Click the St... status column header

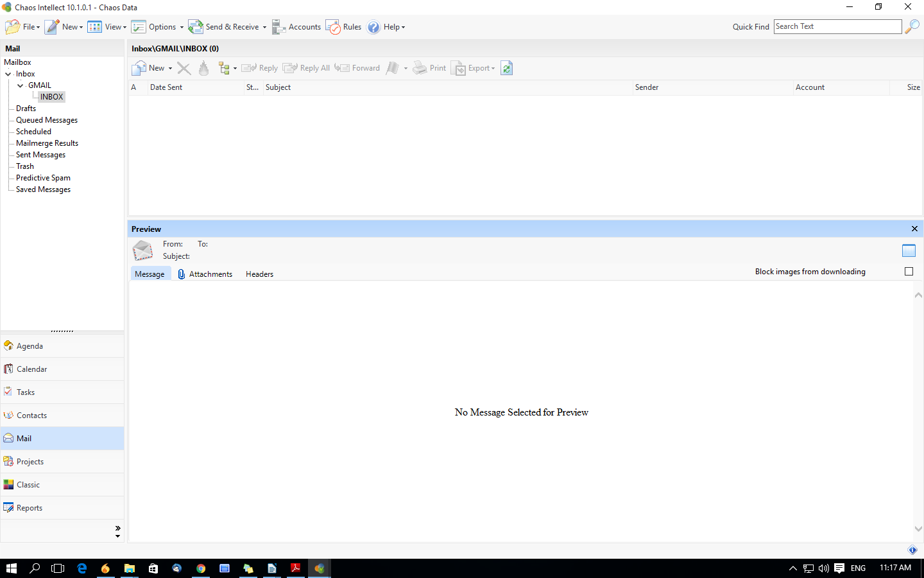click(x=252, y=87)
